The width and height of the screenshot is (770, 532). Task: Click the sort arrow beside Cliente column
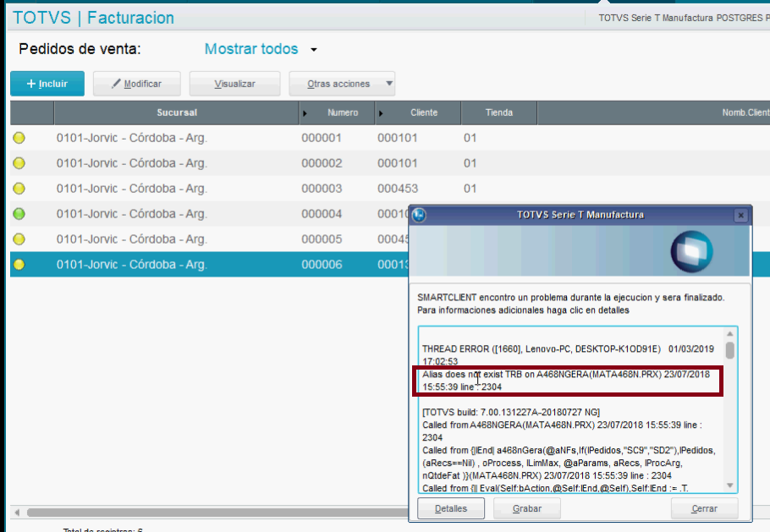tap(381, 113)
